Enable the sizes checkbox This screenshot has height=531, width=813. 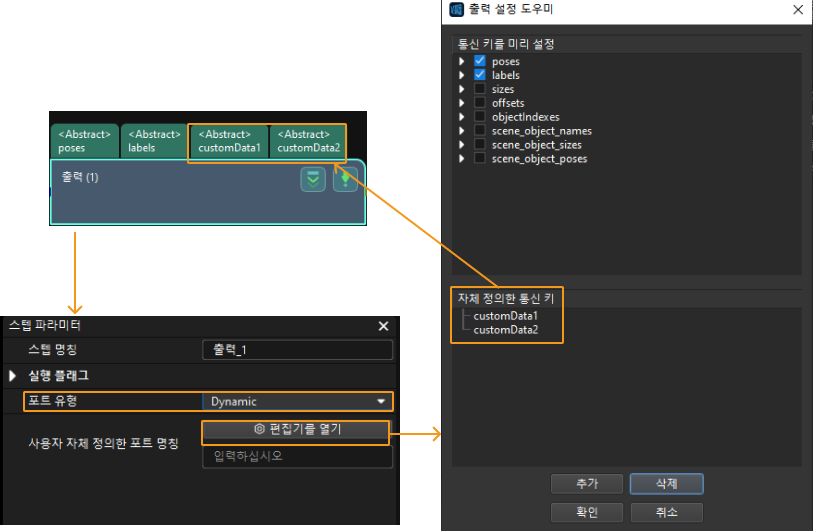tap(480, 89)
